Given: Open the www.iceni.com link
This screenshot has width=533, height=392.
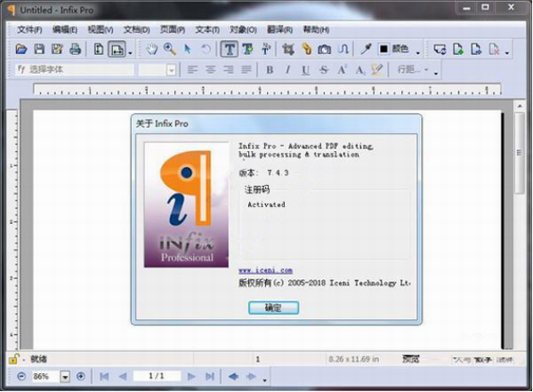Looking at the screenshot, I should point(265,271).
